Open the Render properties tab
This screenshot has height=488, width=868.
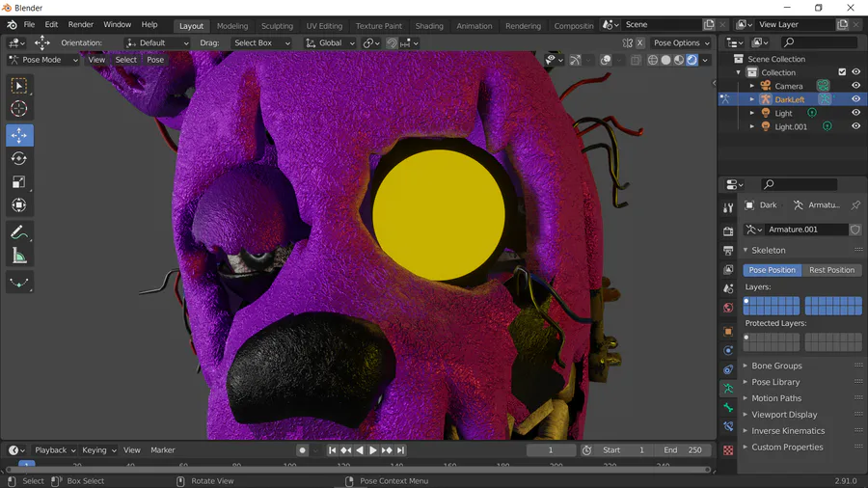pos(728,231)
